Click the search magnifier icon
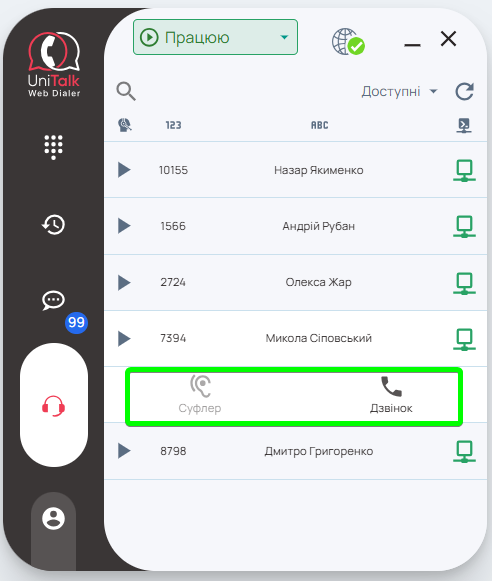This screenshot has width=492, height=581. 126,92
